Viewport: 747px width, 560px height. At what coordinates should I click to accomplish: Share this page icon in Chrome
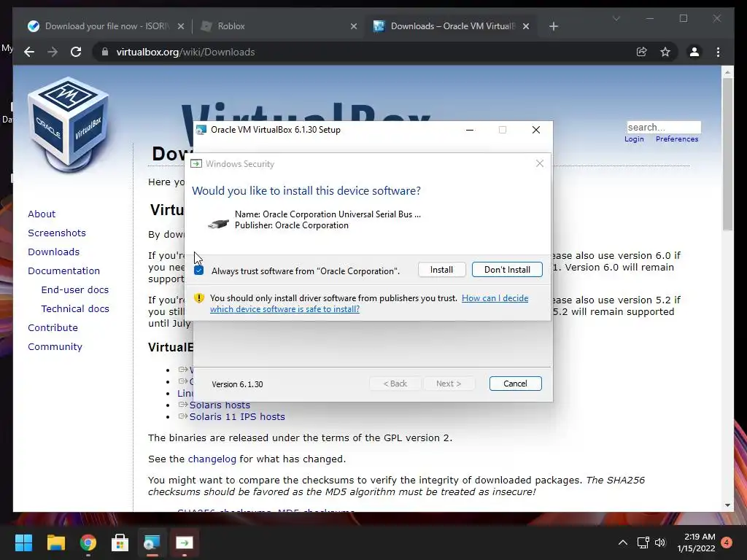(x=642, y=52)
